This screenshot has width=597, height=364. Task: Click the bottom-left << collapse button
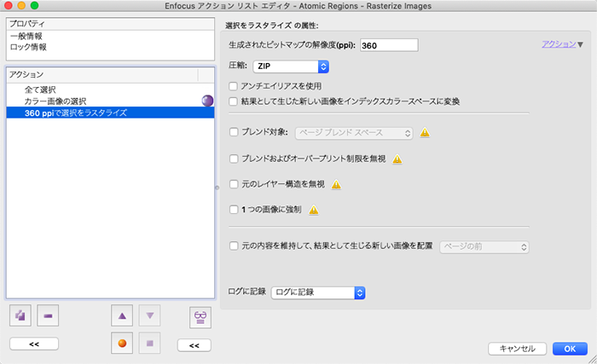tap(34, 344)
